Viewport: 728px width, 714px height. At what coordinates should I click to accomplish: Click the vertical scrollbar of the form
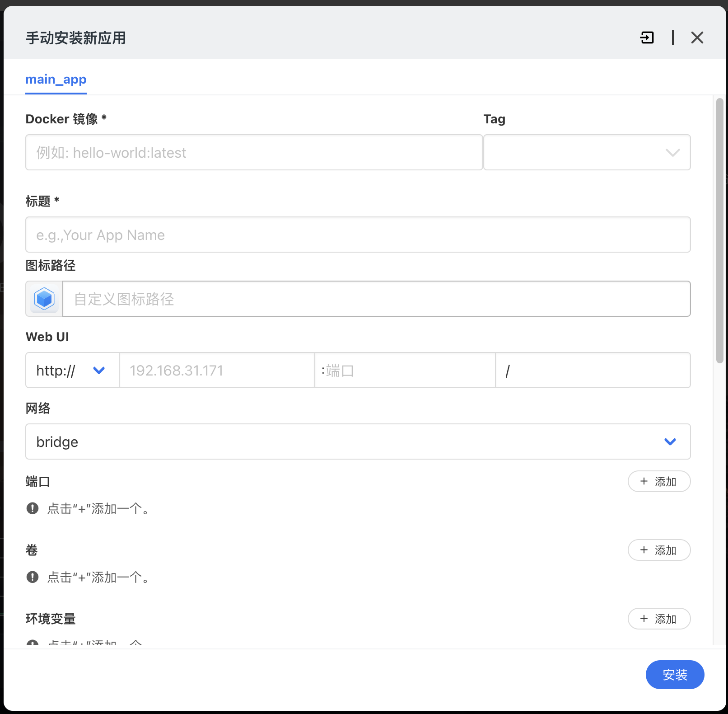pos(720,230)
